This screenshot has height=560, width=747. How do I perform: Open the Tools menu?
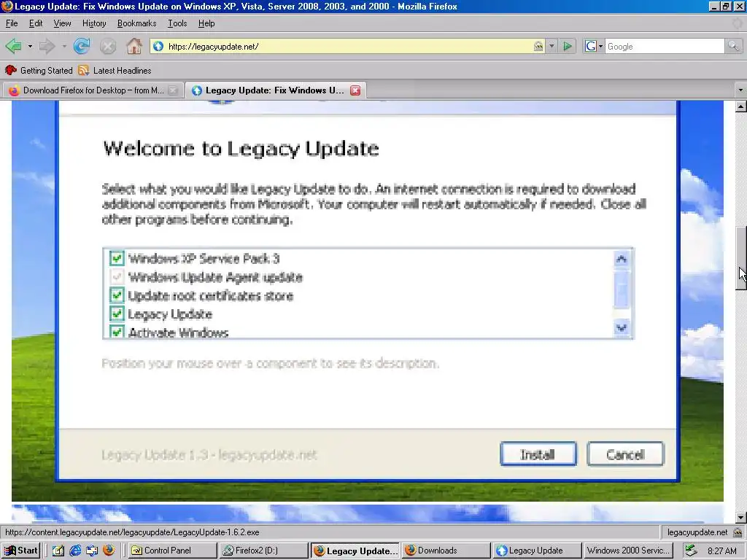click(x=177, y=23)
